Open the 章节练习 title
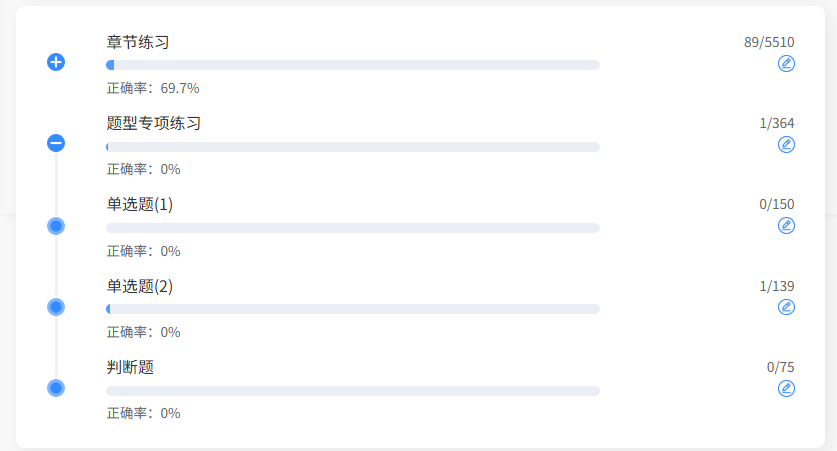Image resolution: width=837 pixels, height=451 pixels. pos(138,43)
